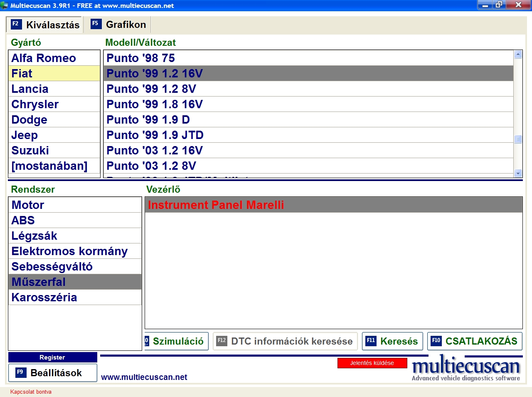This screenshot has width=532, height=397.
Task: Choose ABS in the Rendszer list
Action: coord(75,220)
